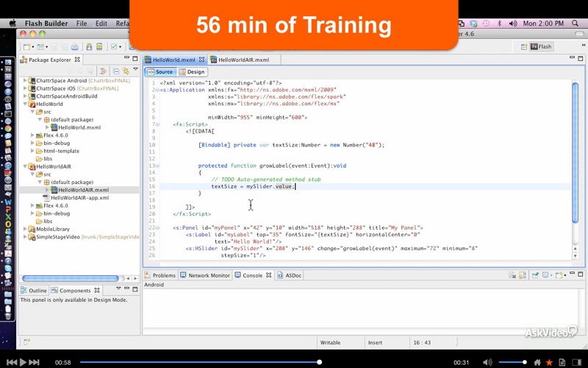Screen dimensions: 588x368
Task: Click the Bluetooth menu bar icon
Action: click(x=500, y=24)
